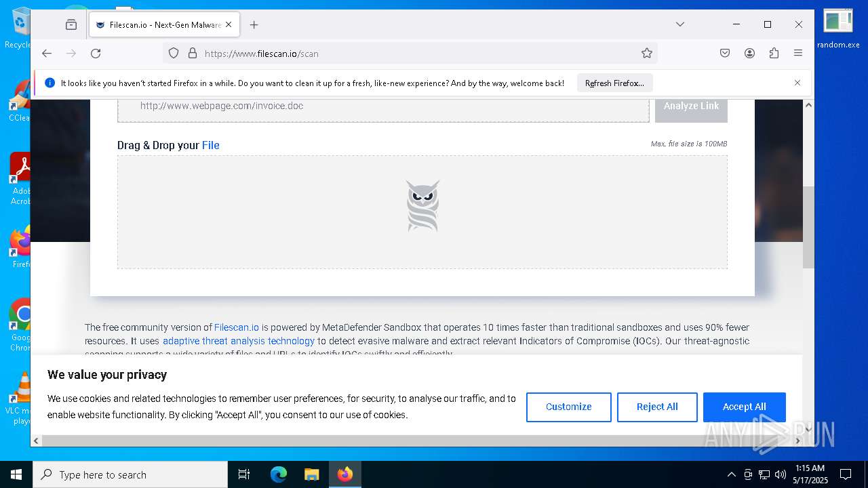This screenshot has width=868, height=488.
Task: Open the Windows Start menu
Action: 16,474
